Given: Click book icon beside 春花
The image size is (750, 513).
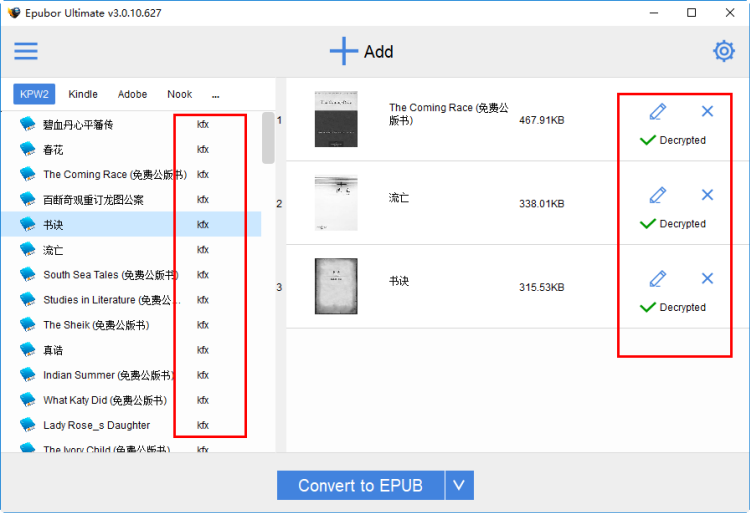Looking at the screenshot, I should 27,149.
